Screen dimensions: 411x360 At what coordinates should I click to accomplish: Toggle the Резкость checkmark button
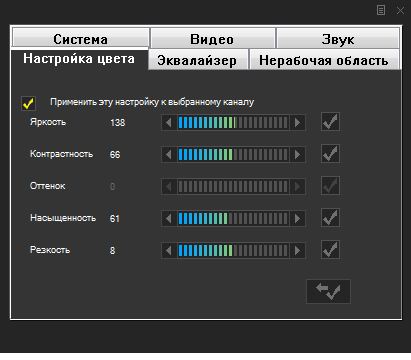click(x=330, y=249)
